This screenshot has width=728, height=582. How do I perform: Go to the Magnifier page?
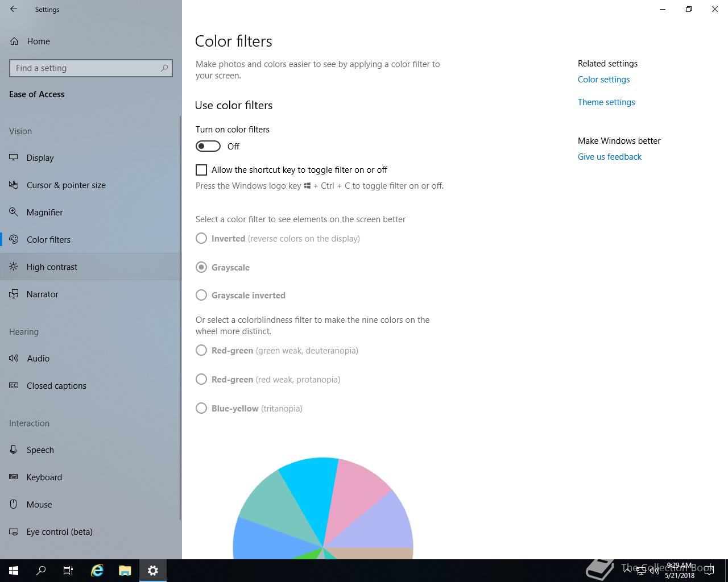[x=91, y=212]
